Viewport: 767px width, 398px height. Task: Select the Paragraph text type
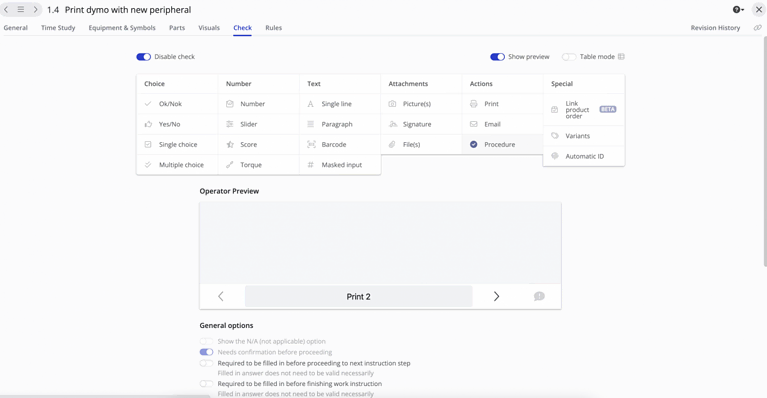coord(340,124)
